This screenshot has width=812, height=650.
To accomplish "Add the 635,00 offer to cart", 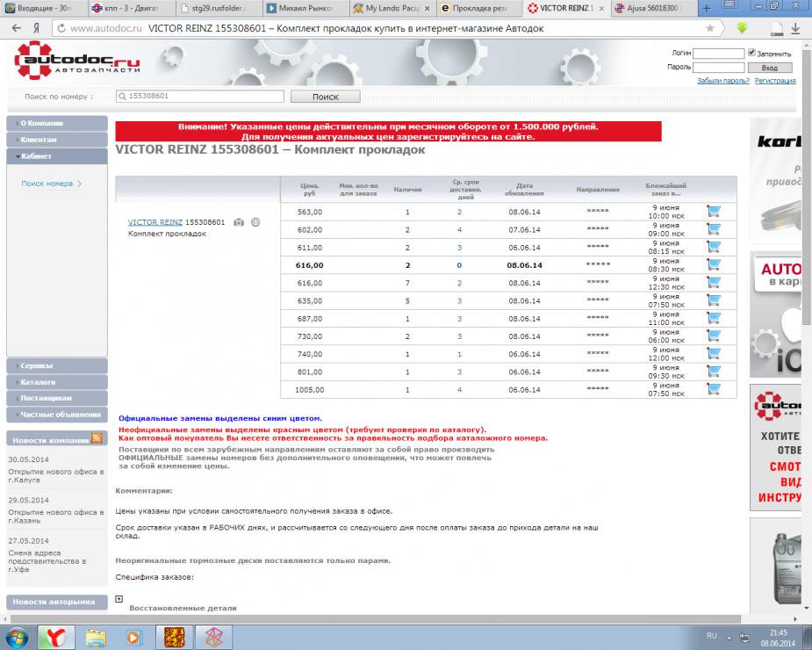I will coord(714,300).
